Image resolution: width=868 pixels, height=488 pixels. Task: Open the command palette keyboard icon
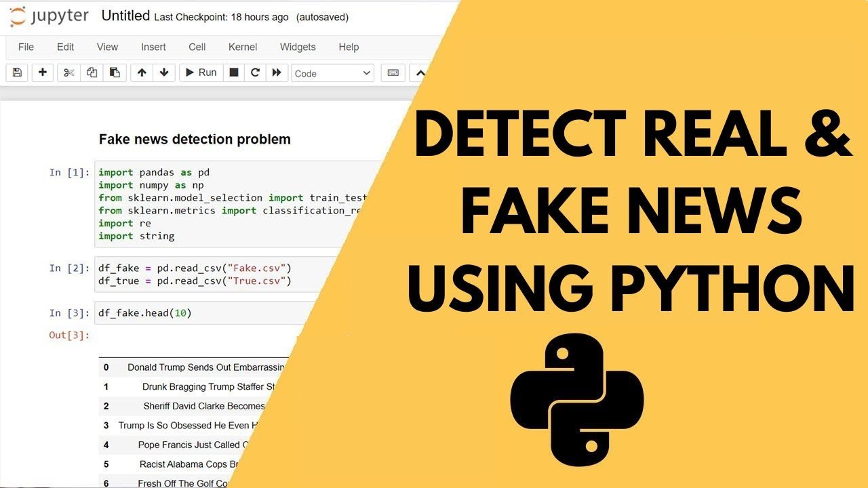coord(393,73)
